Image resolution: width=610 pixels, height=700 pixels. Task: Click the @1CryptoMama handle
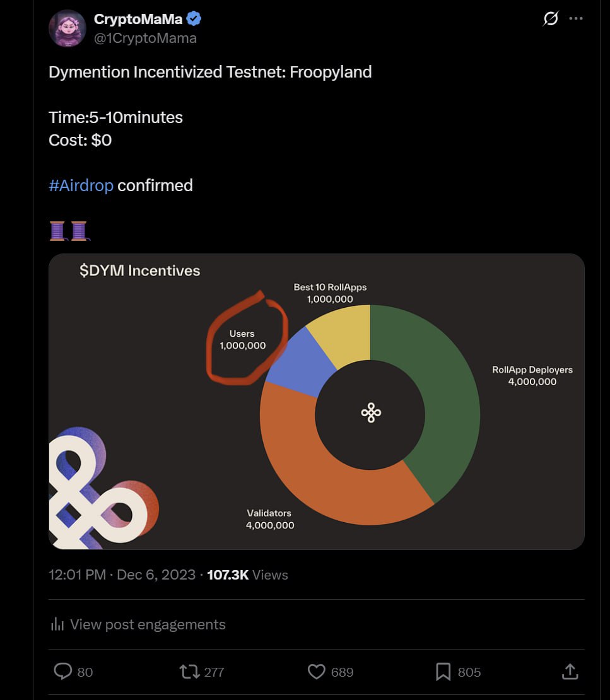coord(145,38)
